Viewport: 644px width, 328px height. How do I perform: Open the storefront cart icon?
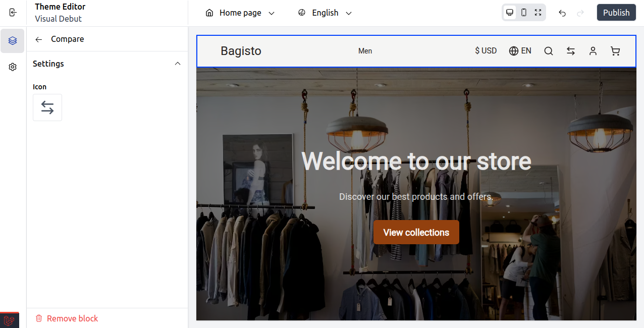coord(615,51)
